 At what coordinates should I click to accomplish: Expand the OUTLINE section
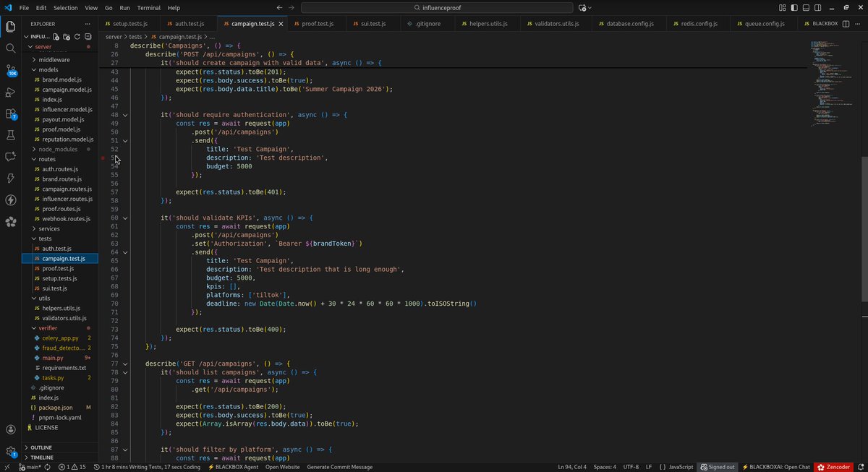41,447
